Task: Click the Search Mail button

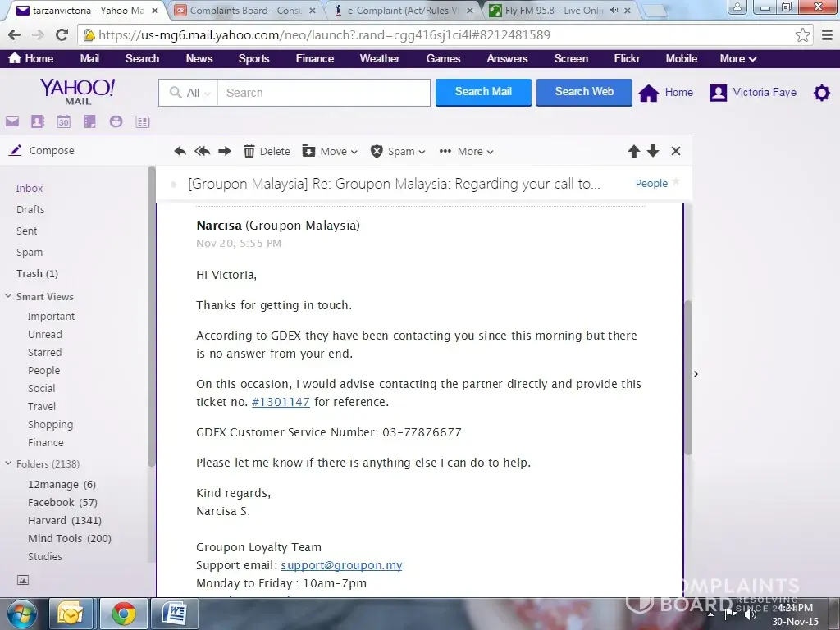Action: pyautogui.click(x=483, y=92)
